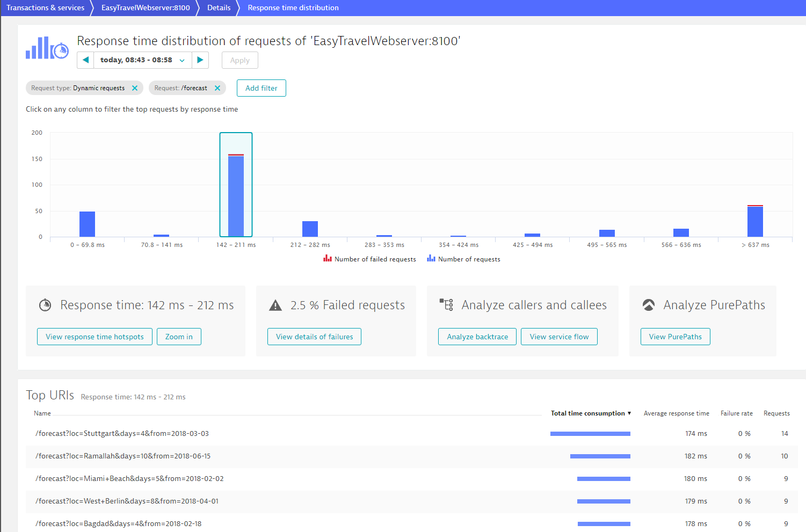Screen dimensions: 806x532
Task: Sort by Total time consumption column
Action: tap(591, 413)
